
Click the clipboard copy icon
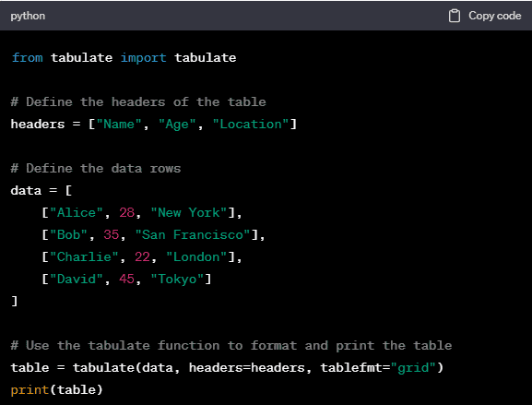point(455,16)
